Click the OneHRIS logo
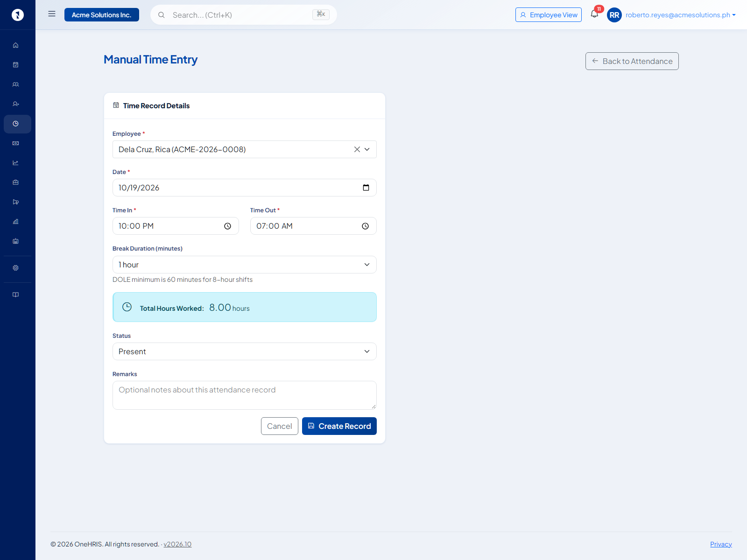The height and width of the screenshot is (560, 747). (x=18, y=15)
